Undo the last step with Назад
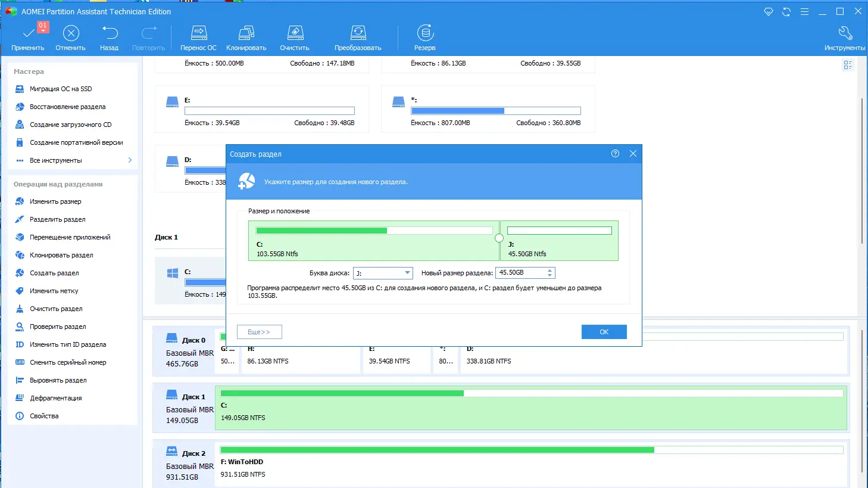The image size is (868, 488). coord(110,38)
